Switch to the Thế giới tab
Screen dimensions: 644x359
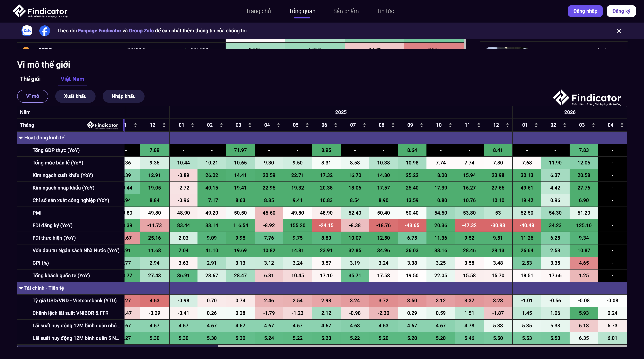(x=30, y=79)
